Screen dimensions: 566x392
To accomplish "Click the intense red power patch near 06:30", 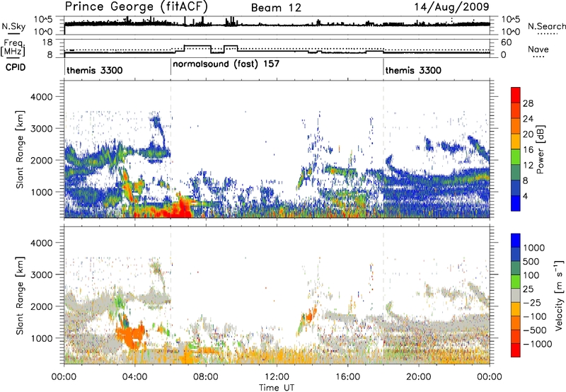I will tap(183, 209).
